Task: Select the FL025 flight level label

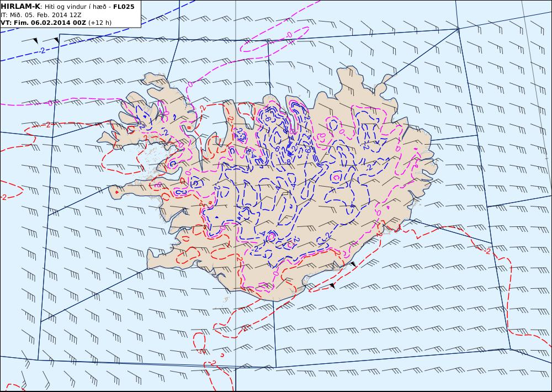Action: pos(124,7)
